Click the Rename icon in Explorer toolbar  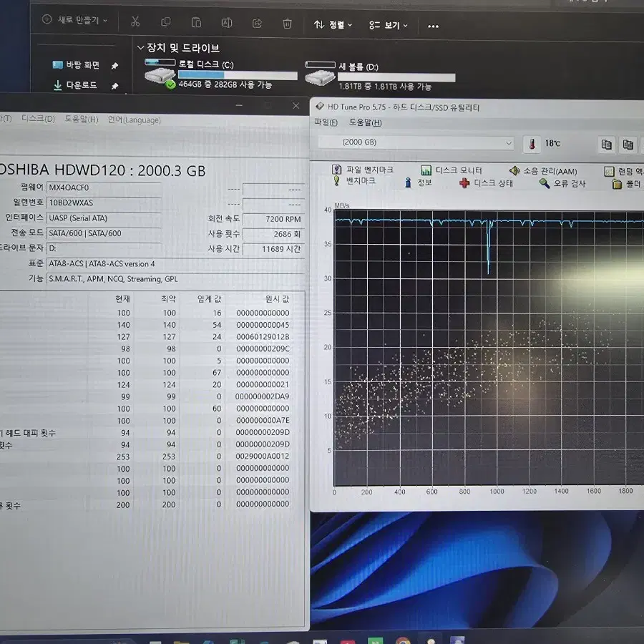pos(227,23)
